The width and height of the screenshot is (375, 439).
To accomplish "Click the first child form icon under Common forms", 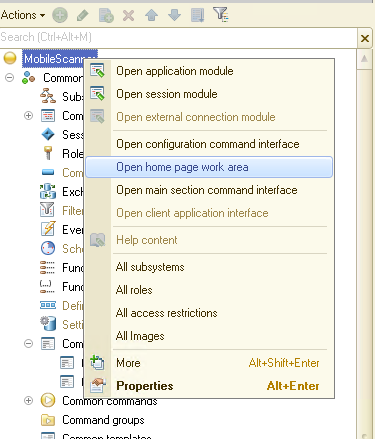I will pos(67,363).
